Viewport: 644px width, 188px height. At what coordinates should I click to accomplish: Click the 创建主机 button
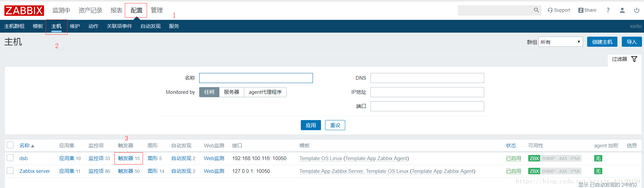pyautogui.click(x=602, y=42)
